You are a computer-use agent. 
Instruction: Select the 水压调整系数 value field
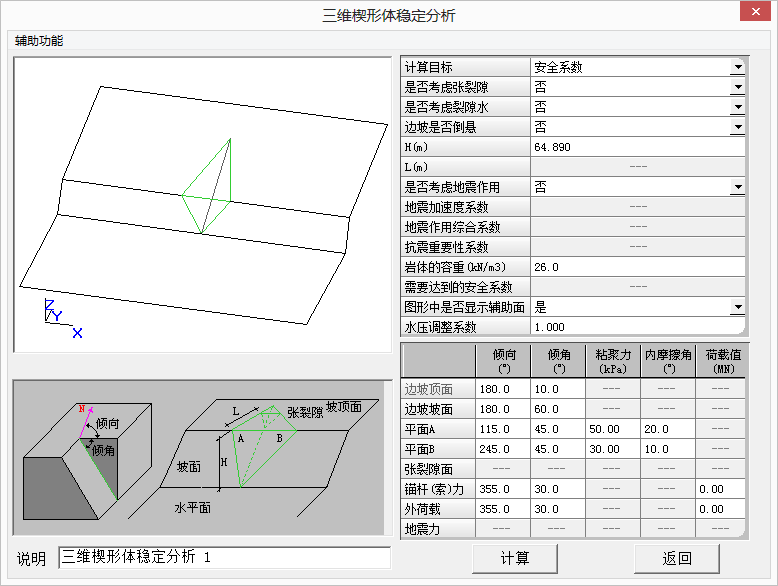click(636, 327)
